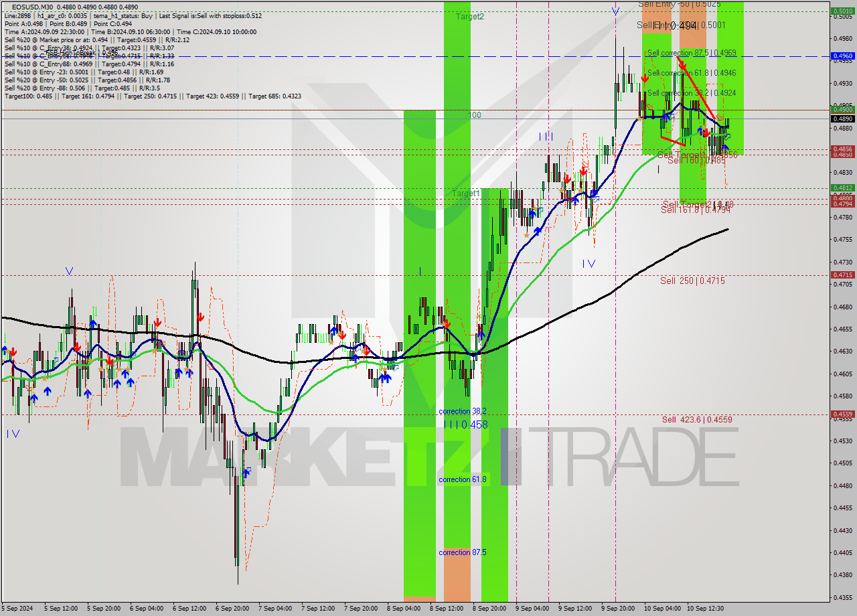Viewport: 857px width, 616px height.
Task: Select '9 Sep 12:00' on the time axis
Action: (x=574, y=609)
